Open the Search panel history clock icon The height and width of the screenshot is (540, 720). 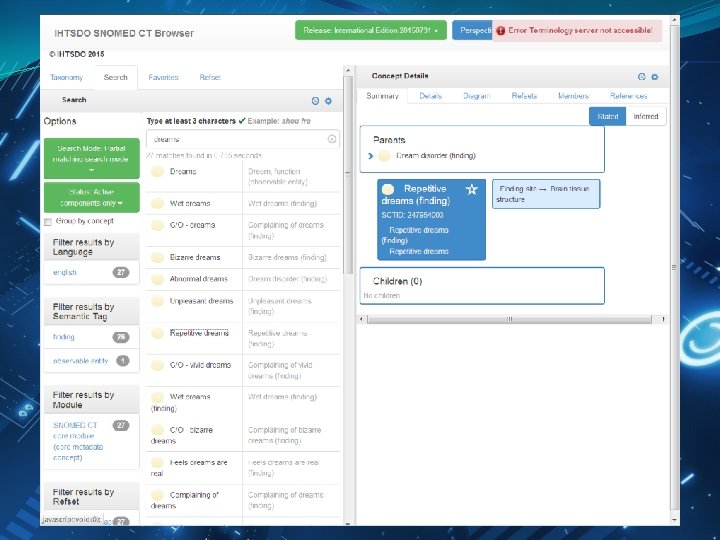[x=315, y=101]
